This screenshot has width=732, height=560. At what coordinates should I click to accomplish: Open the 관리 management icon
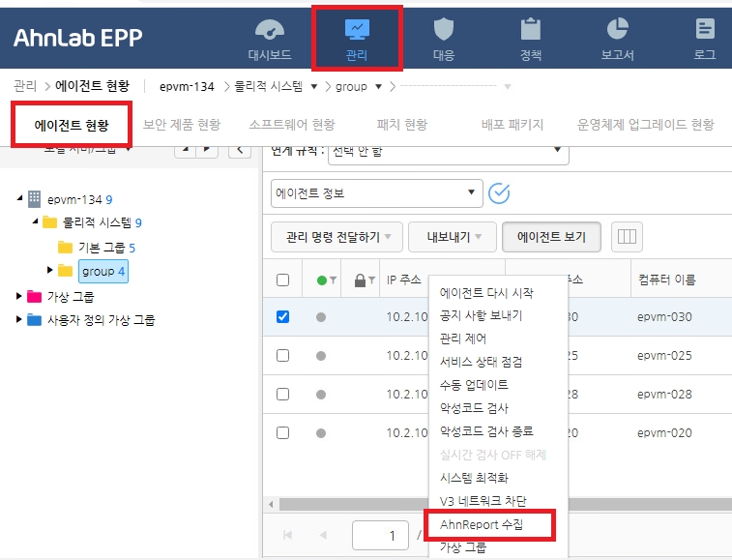click(357, 29)
